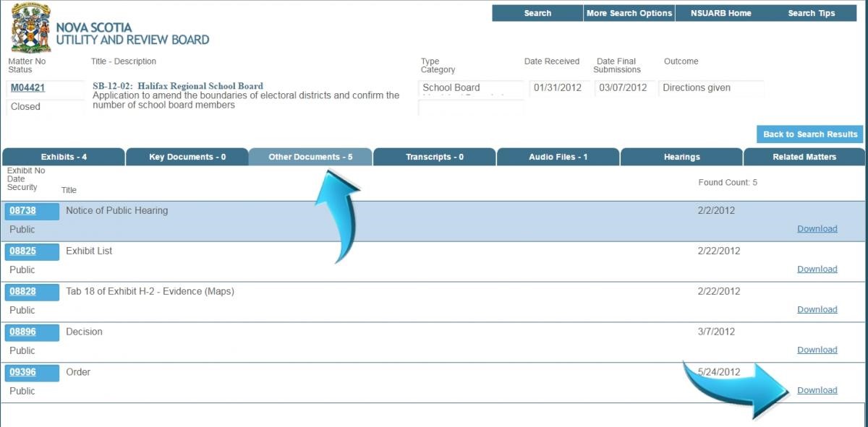The image size is (868, 427).
Task: Click the Closed status field
Action: 46,107
